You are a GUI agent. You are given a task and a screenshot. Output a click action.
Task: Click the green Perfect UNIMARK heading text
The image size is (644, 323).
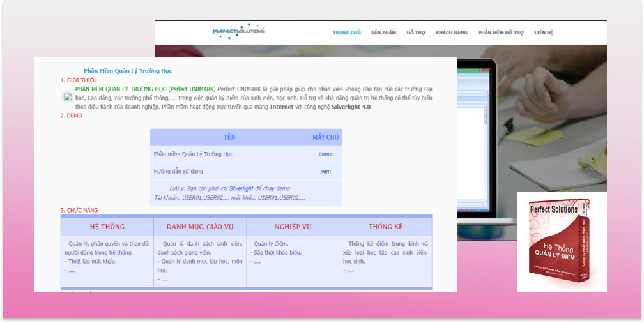(x=145, y=89)
